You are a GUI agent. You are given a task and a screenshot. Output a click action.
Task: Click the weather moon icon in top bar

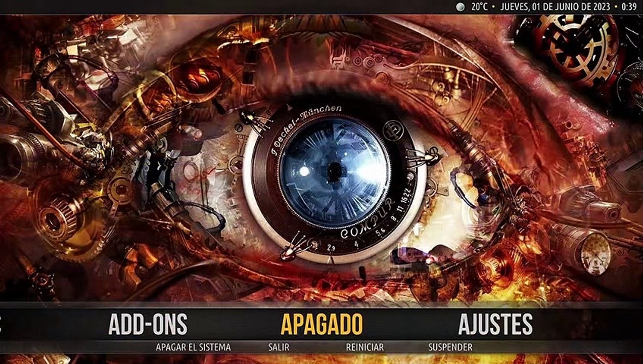(460, 7)
